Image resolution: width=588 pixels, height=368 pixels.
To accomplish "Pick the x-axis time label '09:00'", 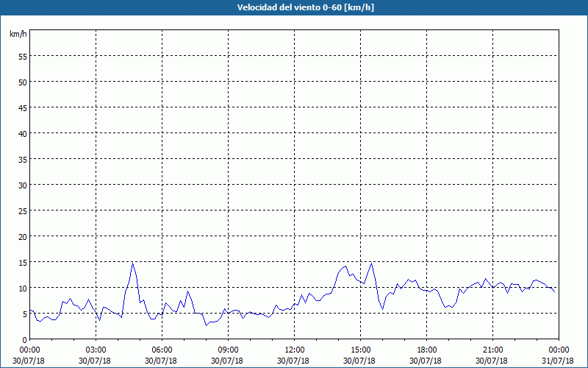I will coord(228,350).
